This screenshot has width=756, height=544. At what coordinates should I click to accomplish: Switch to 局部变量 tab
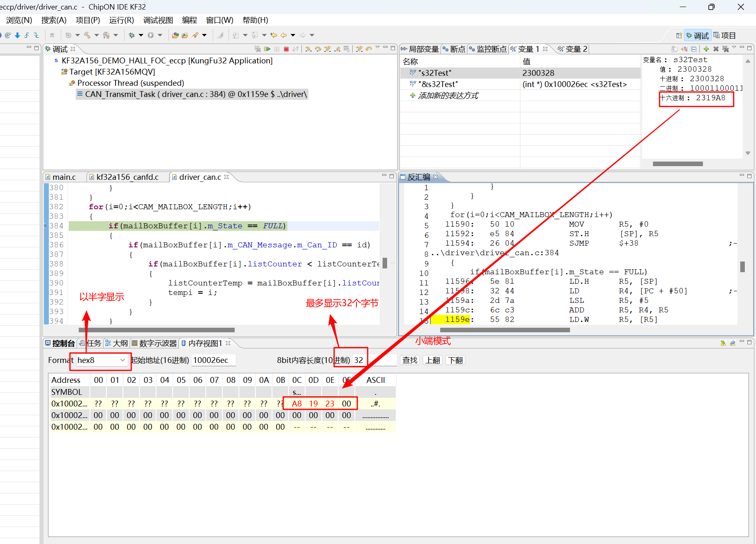[420, 49]
